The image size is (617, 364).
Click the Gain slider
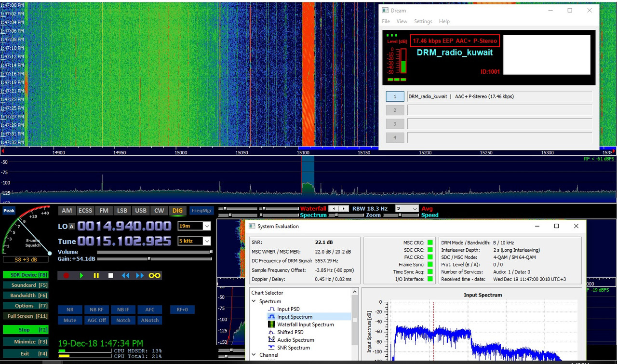154,259
